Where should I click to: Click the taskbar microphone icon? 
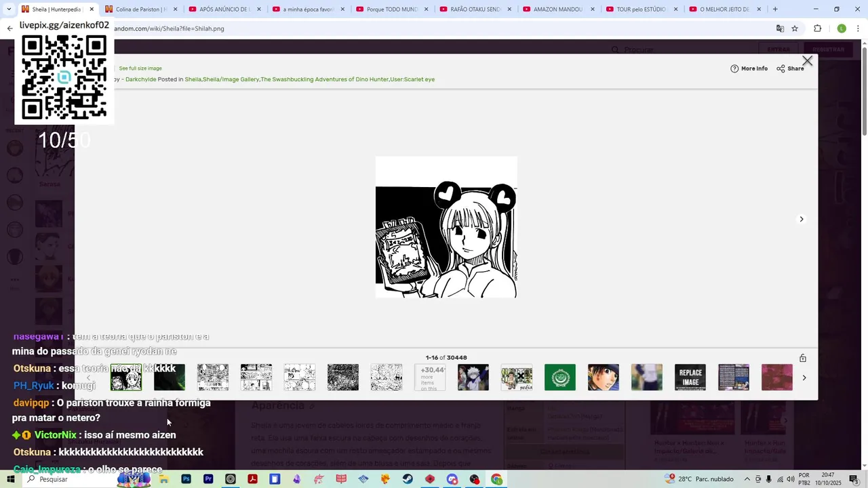[x=768, y=479]
